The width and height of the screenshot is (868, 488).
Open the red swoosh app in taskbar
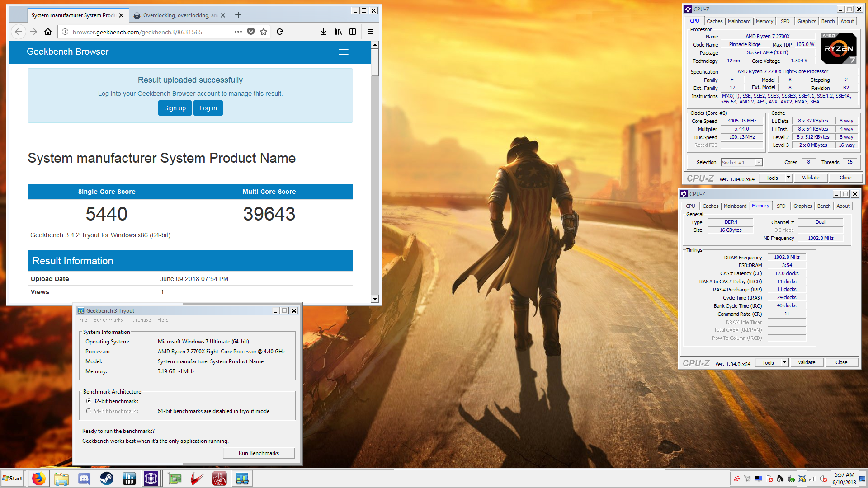point(197,479)
